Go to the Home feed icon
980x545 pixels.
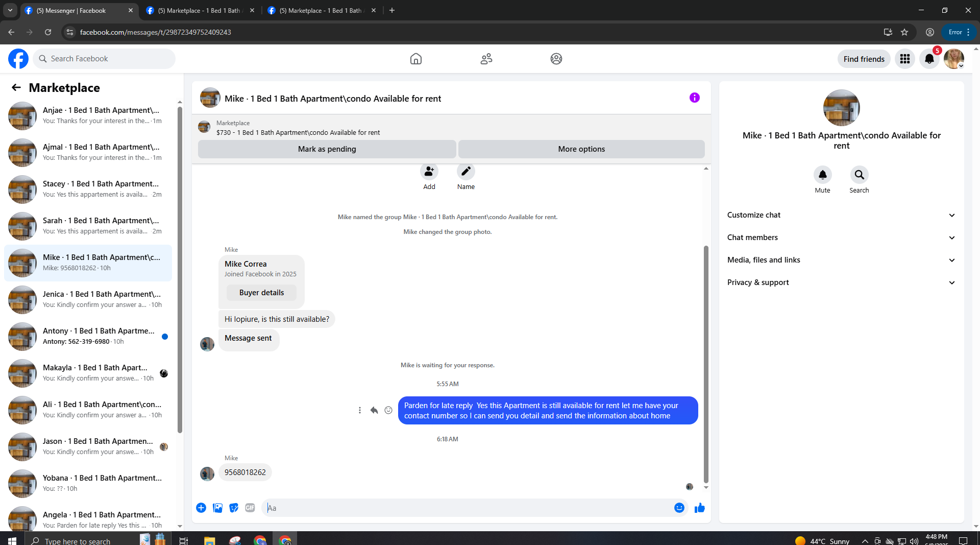click(416, 59)
